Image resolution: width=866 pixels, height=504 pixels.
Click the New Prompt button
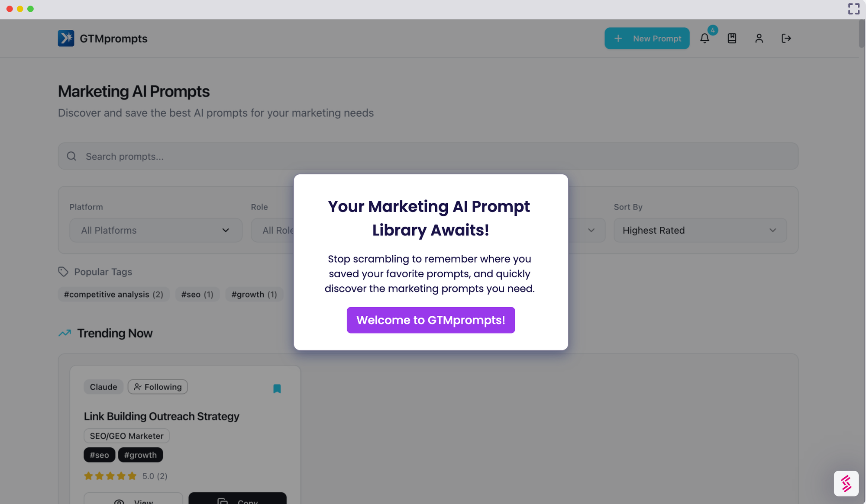pos(647,39)
